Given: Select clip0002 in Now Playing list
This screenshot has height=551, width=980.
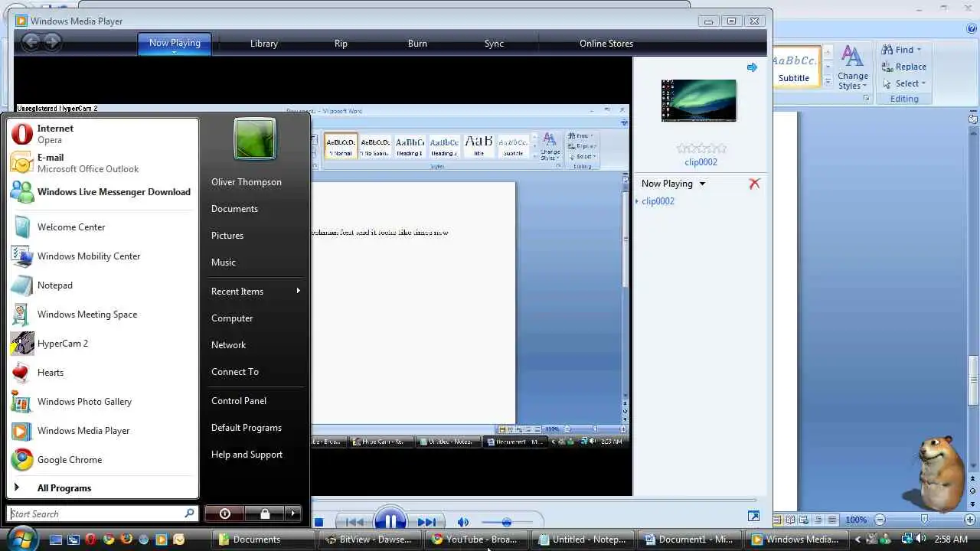Looking at the screenshot, I should coord(658,201).
